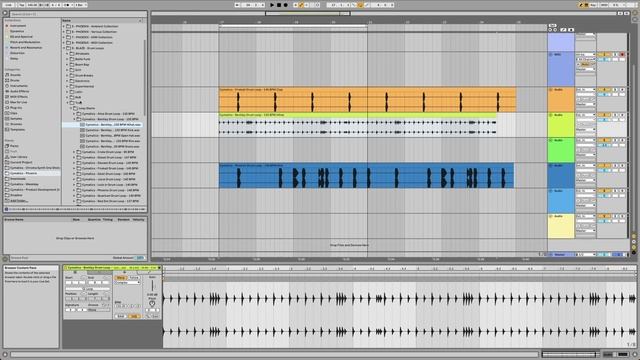The height and width of the screenshot is (360, 640).
Task: Click the Tap tempo button
Action: pos(22,5)
